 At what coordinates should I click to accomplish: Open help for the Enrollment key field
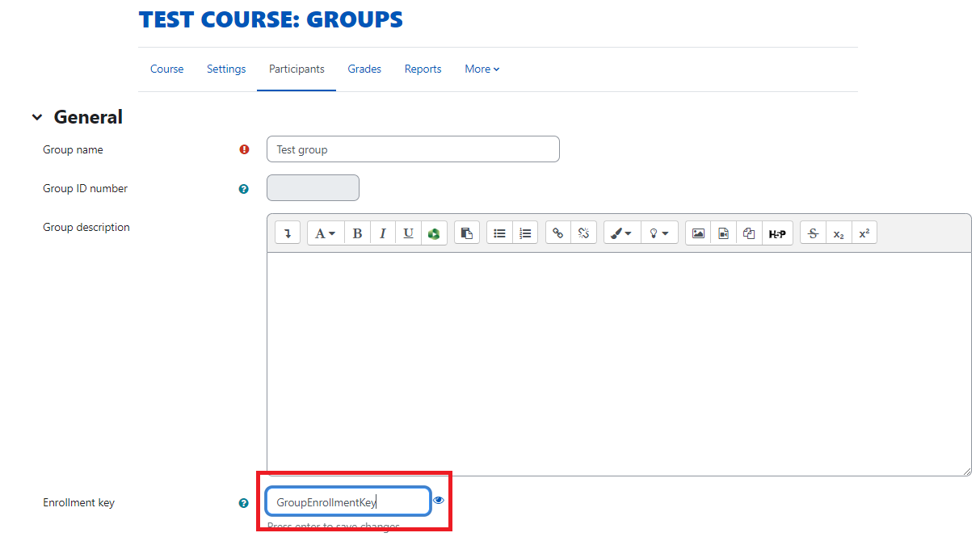[x=243, y=502]
